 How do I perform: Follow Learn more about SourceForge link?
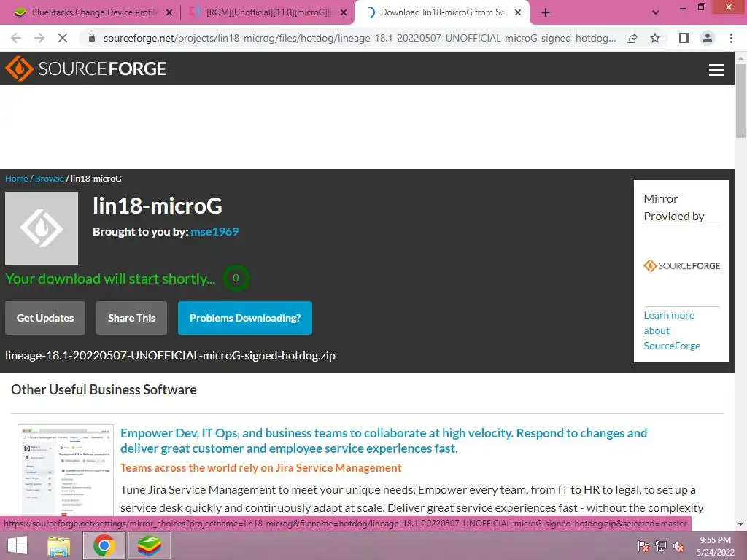point(672,330)
